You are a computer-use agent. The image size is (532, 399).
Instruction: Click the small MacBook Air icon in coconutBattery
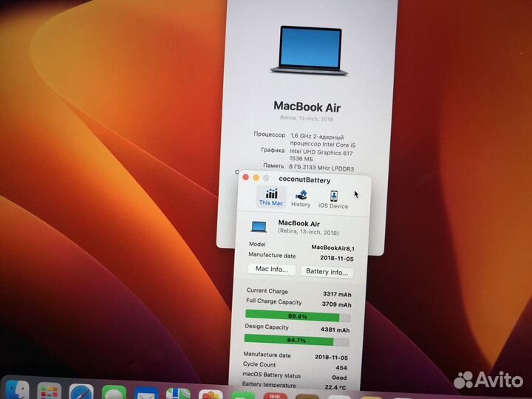[259, 227]
